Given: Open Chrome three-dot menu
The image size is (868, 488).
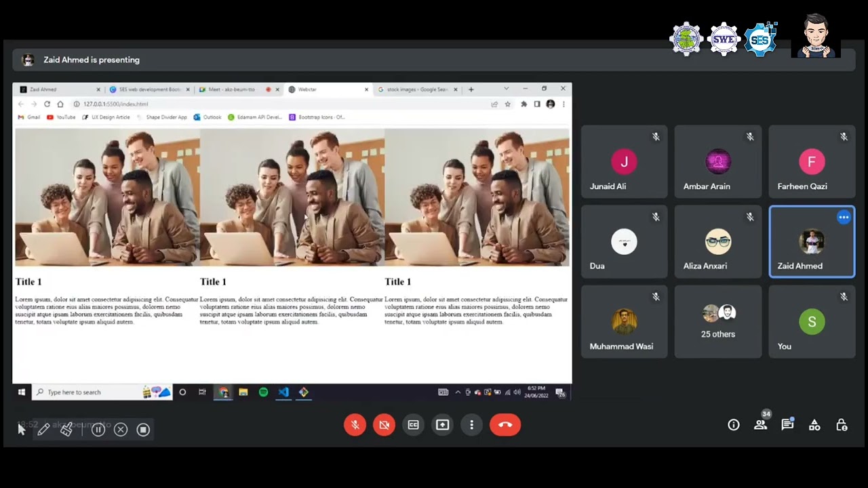Looking at the screenshot, I should pyautogui.click(x=564, y=104).
